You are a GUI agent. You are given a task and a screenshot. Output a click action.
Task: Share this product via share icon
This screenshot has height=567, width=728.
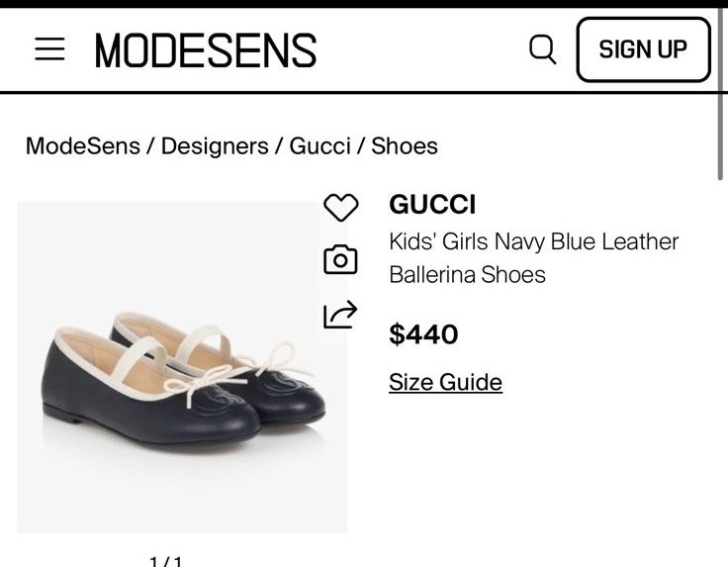click(340, 314)
